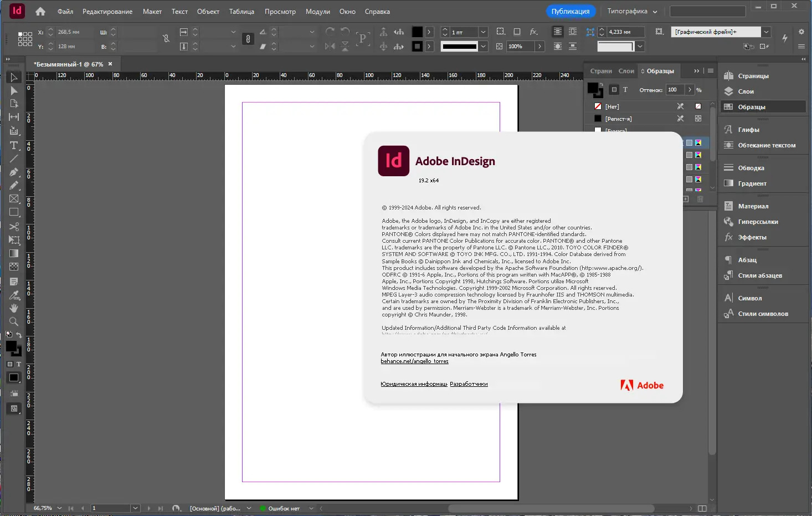Pick the Page tool

pyautogui.click(x=14, y=104)
